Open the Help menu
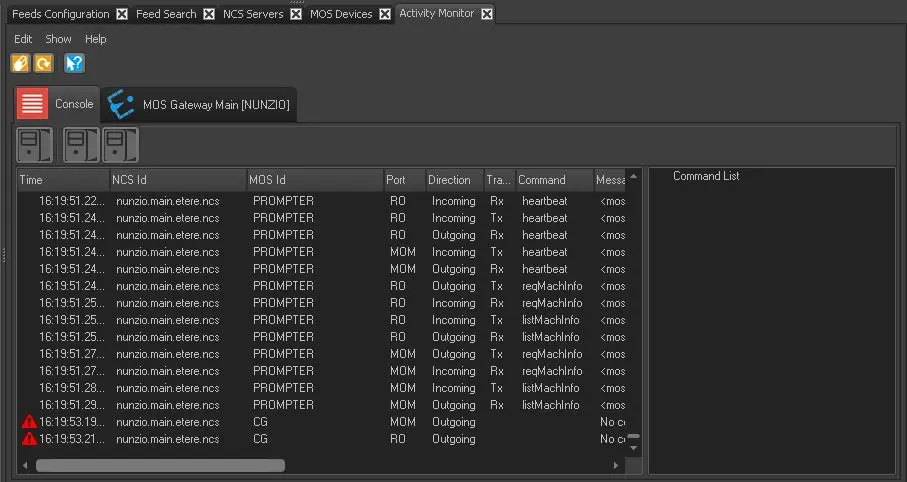Screen dimensions: 907x482 click(x=96, y=39)
